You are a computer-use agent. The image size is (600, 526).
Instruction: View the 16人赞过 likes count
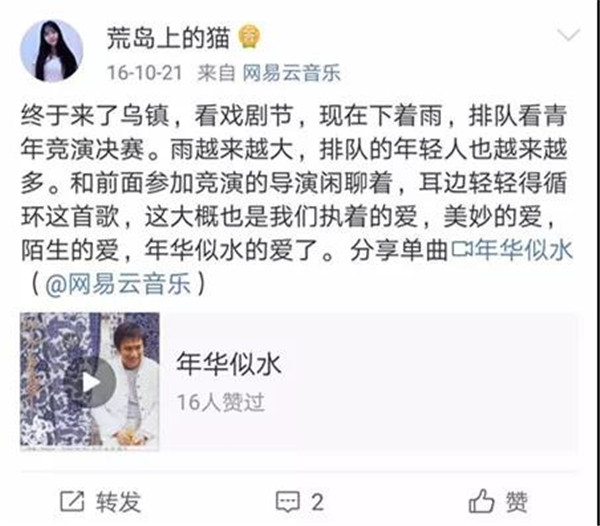point(221,402)
